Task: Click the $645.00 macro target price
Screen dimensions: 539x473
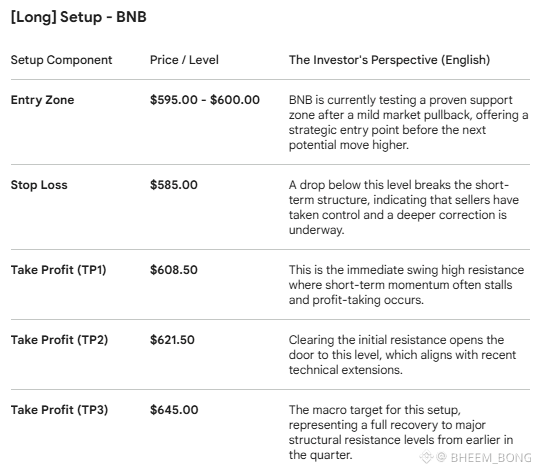Action: [x=174, y=410]
